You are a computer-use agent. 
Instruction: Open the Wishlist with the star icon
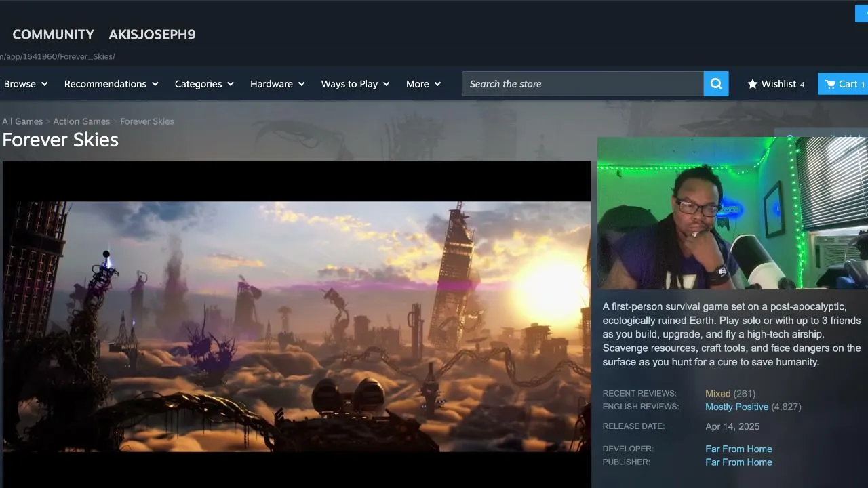pos(776,84)
